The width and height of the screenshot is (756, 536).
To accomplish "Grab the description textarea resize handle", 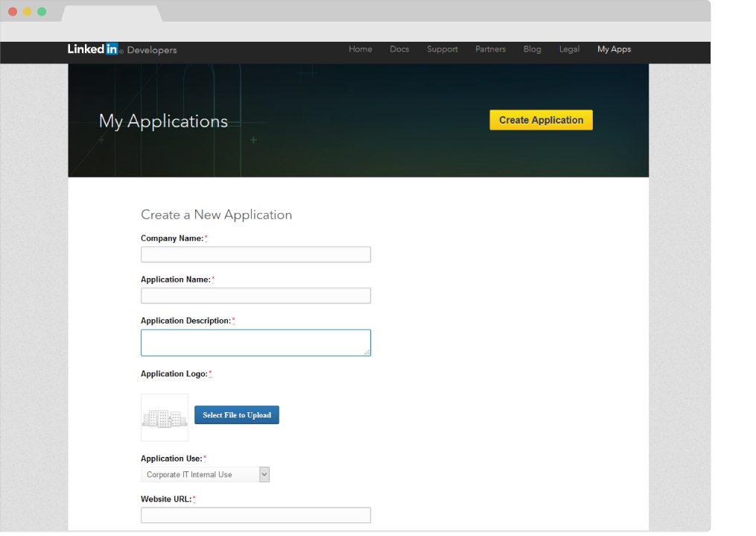I will click(366, 353).
